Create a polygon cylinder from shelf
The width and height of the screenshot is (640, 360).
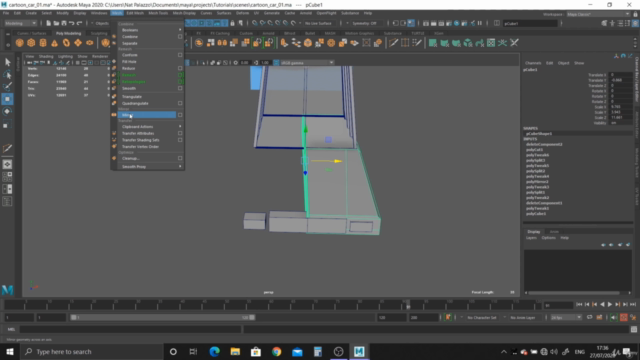click(x=43, y=43)
